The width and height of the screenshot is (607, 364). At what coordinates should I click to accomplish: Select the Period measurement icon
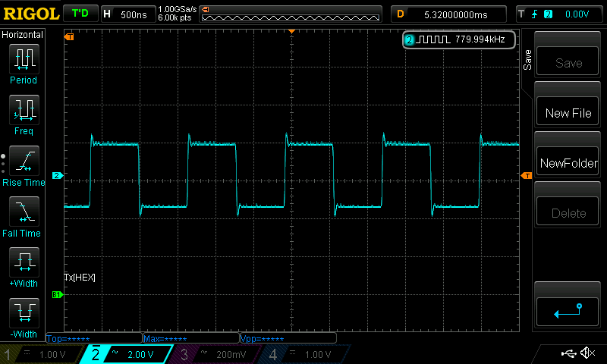tap(24, 59)
